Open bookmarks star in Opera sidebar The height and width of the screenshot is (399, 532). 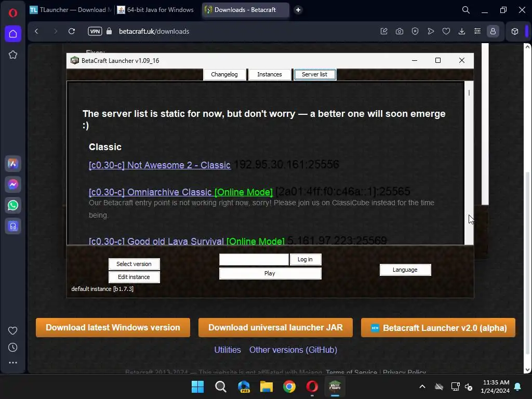tap(13, 55)
